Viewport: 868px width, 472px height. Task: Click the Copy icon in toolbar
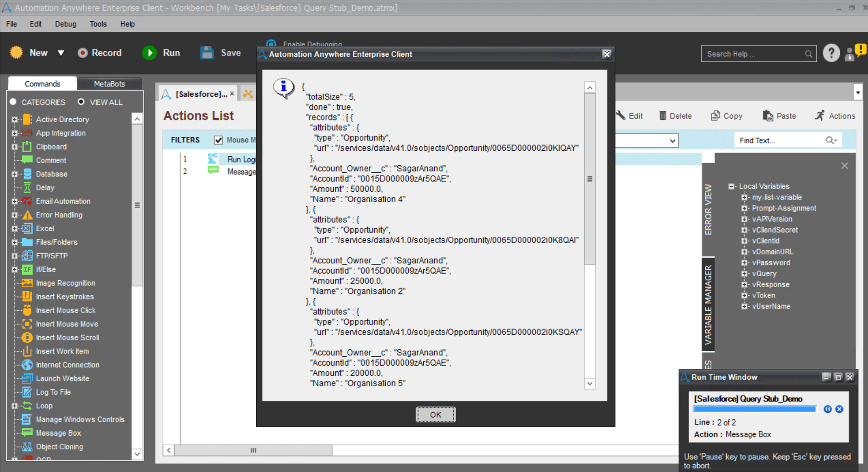click(715, 116)
